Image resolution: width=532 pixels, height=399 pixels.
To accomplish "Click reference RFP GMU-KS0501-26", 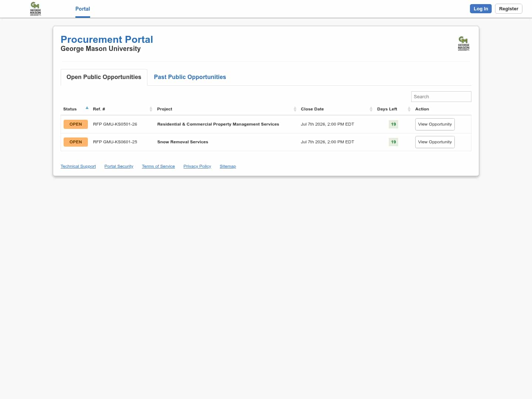I will (115, 125).
